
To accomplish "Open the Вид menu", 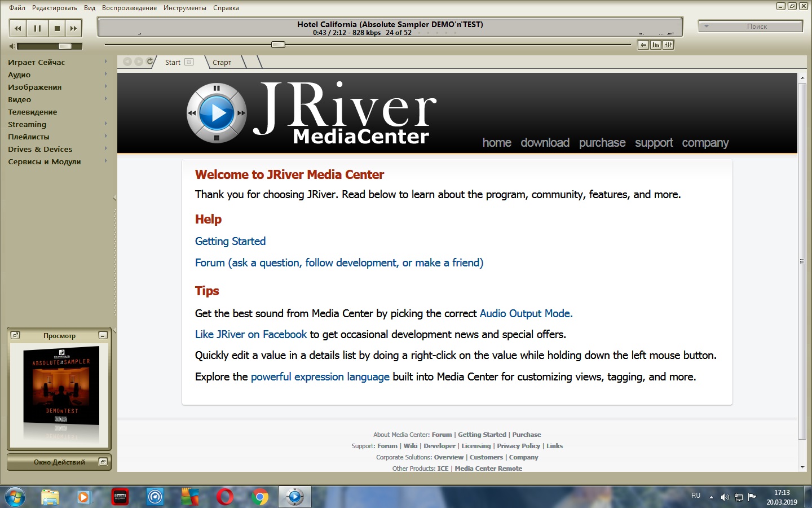I will click(x=90, y=8).
